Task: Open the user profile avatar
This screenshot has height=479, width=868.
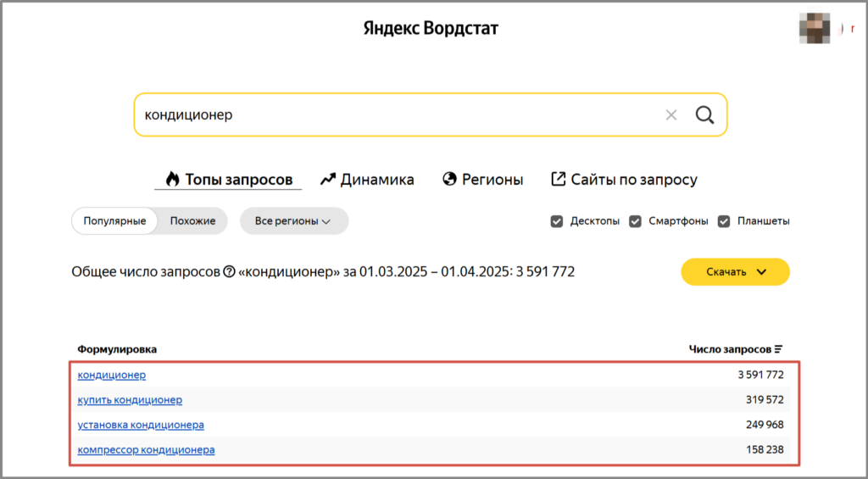Action: point(814,29)
